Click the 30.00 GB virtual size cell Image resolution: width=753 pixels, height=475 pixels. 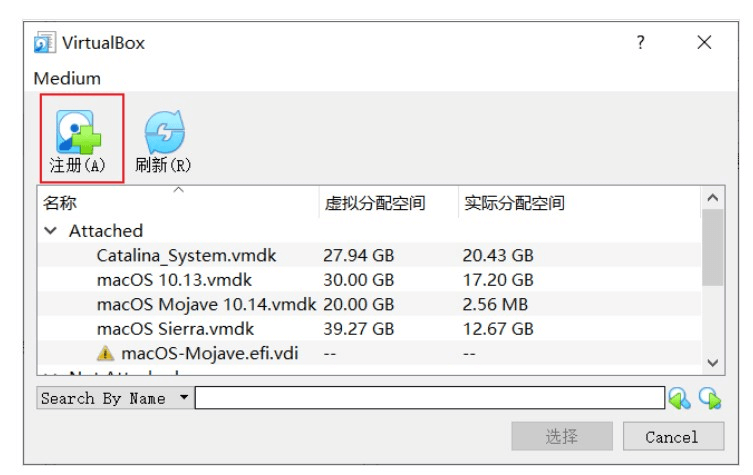[x=358, y=280]
